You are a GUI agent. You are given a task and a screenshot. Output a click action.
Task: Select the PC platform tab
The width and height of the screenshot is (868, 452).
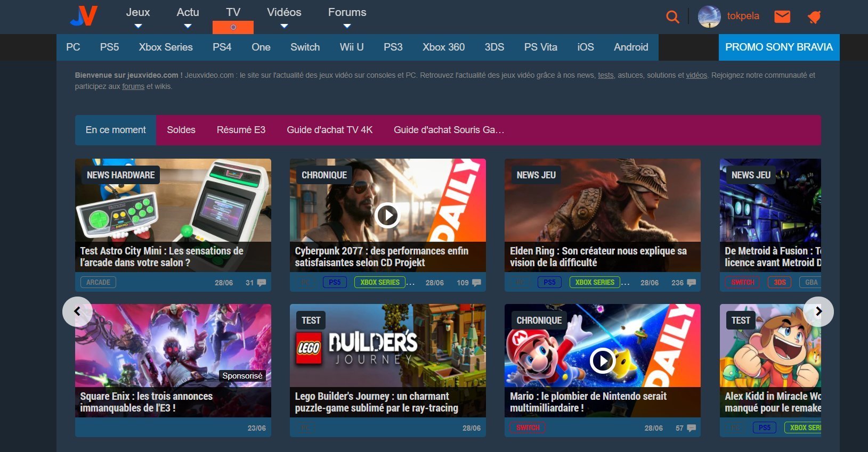[x=73, y=47]
